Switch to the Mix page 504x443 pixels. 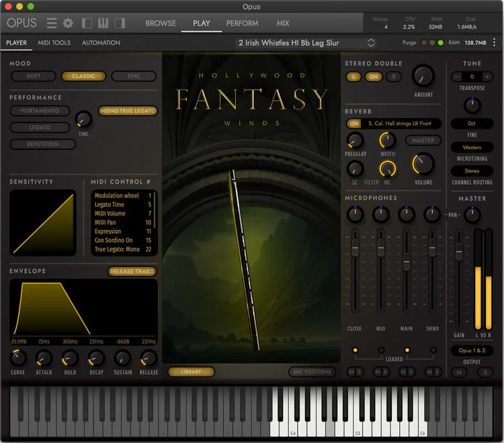tap(283, 23)
